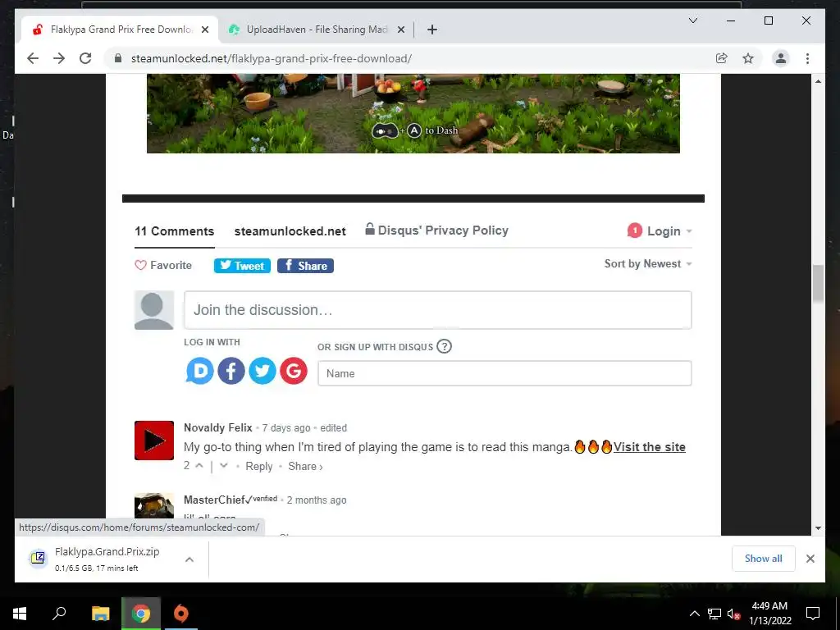Open Disqus' Privacy Policy
This screenshot has width=840, height=630.
[436, 231]
